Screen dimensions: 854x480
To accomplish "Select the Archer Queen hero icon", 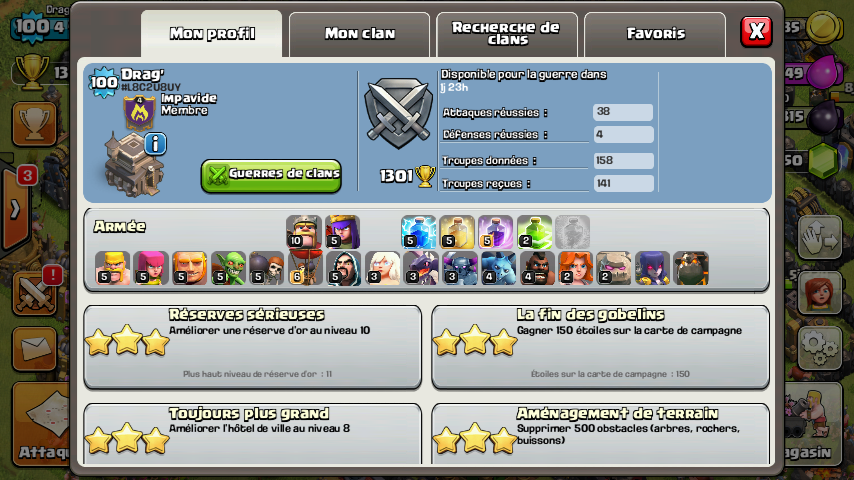I will pos(343,232).
